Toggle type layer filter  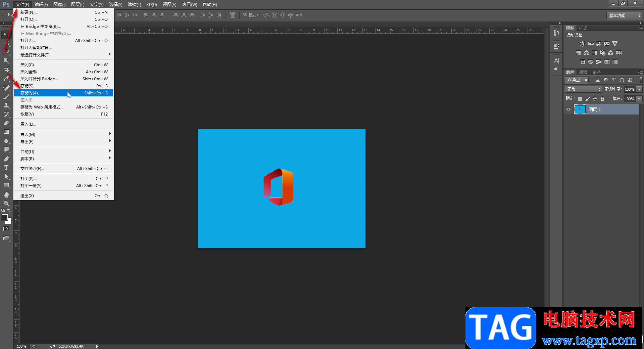614,80
